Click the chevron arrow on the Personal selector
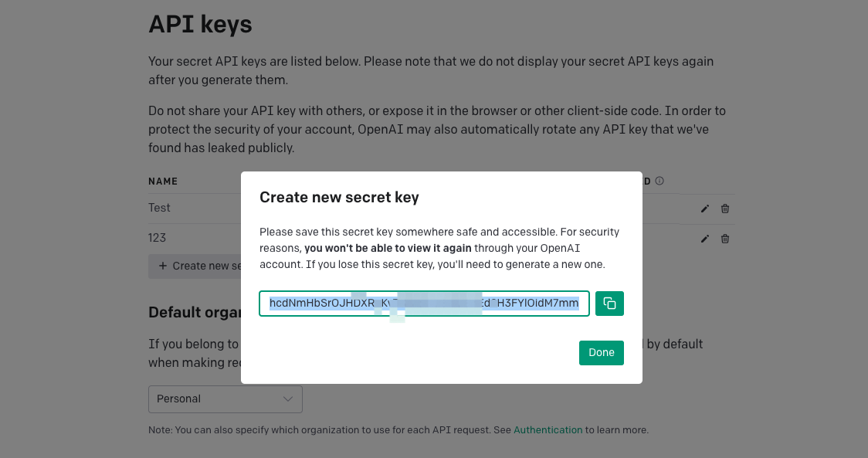Image resolution: width=868 pixels, height=458 pixels. tap(289, 399)
